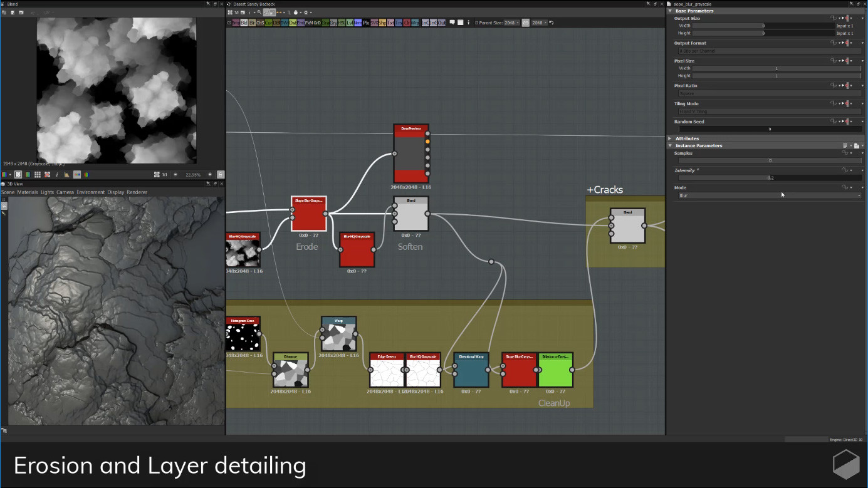The width and height of the screenshot is (868, 488).
Task: Open the histogram display in the 2D view
Action: pyautogui.click(x=68, y=174)
